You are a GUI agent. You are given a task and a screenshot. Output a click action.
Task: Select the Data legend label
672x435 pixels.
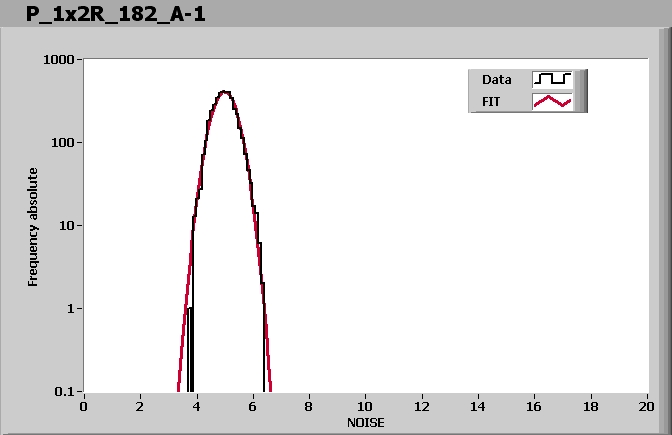(496, 80)
